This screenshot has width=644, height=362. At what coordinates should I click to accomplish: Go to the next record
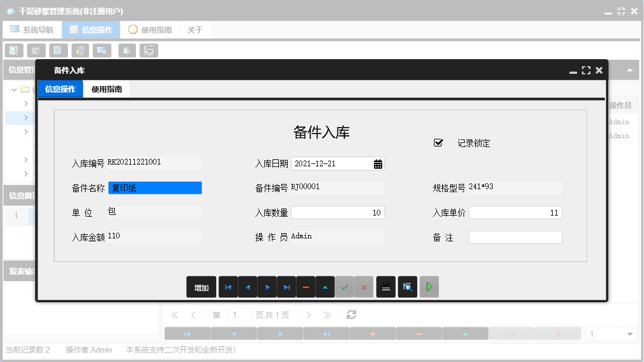pos(267,287)
